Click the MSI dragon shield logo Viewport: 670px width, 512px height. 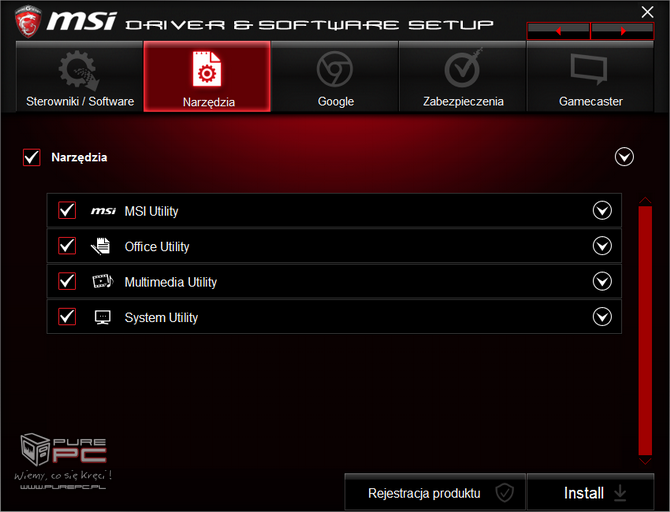click(28, 21)
